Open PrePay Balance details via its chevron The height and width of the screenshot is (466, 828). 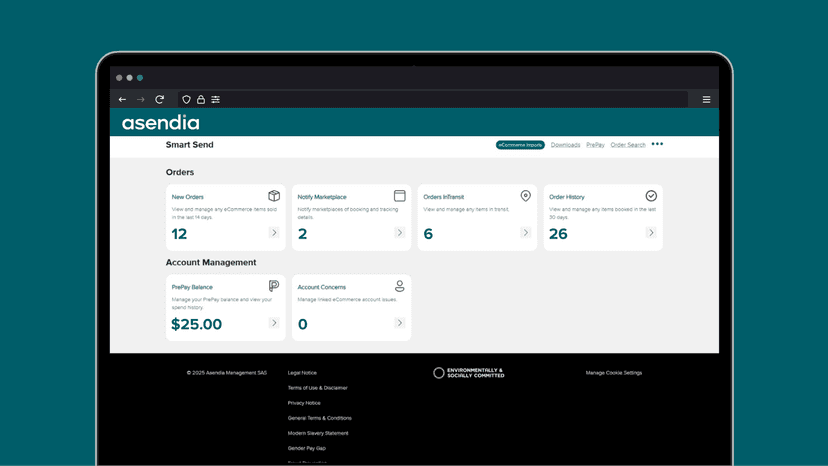pos(274,323)
